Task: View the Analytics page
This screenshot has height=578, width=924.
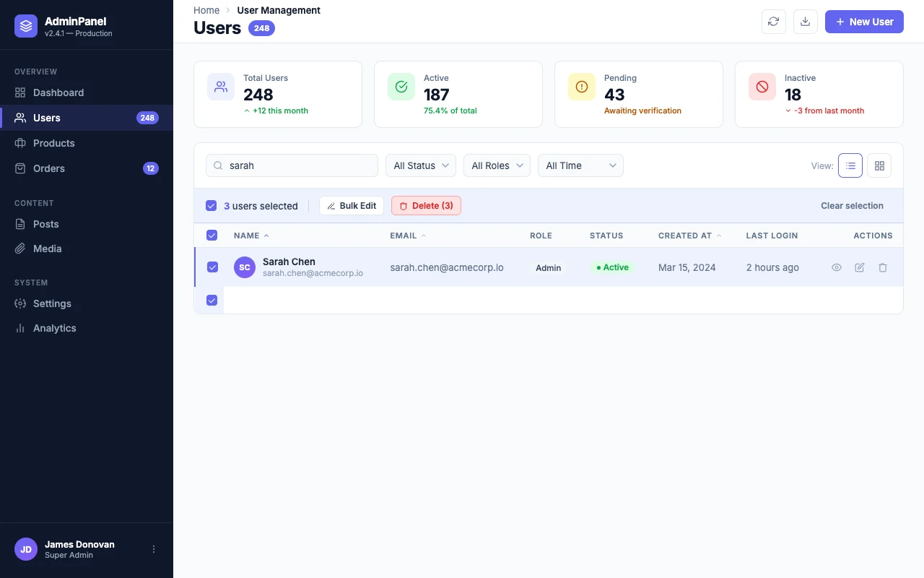Action: click(x=54, y=328)
